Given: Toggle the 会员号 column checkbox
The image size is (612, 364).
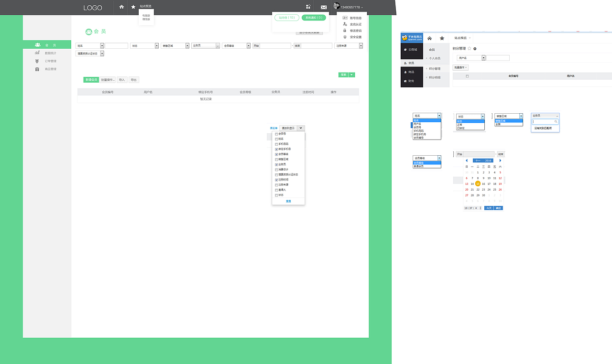Looking at the screenshot, I should 276,134.
